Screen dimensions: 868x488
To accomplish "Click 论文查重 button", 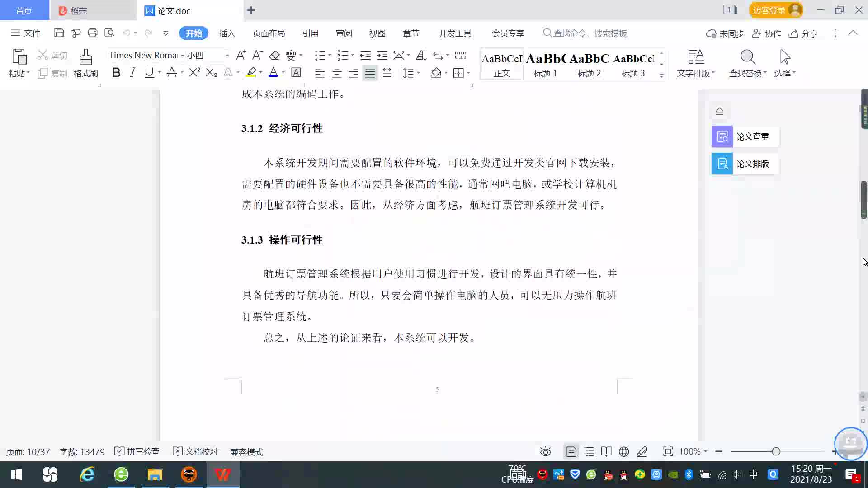I will pyautogui.click(x=745, y=136).
